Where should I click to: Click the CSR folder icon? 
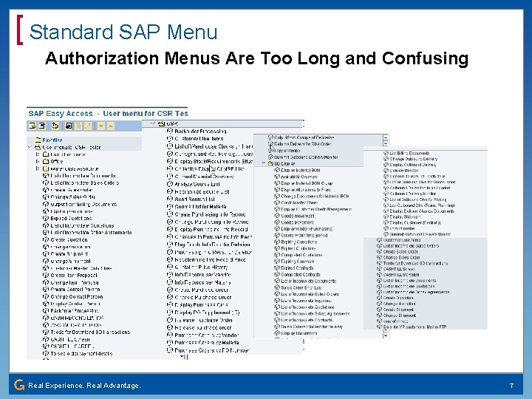162,123
